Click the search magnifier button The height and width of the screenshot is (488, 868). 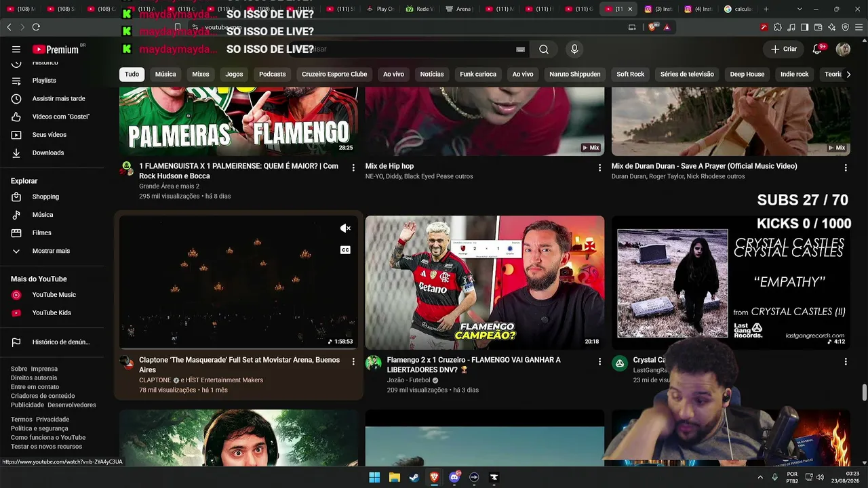point(544,49)
